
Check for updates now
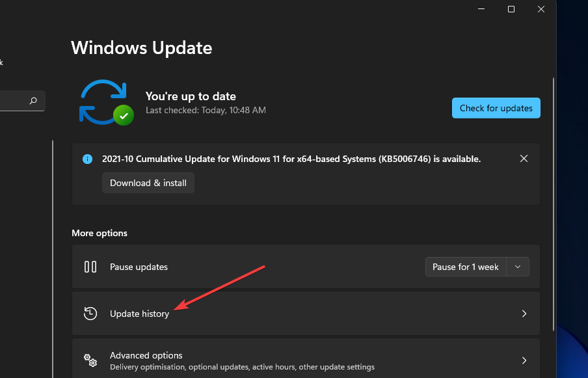click(496, 108)
